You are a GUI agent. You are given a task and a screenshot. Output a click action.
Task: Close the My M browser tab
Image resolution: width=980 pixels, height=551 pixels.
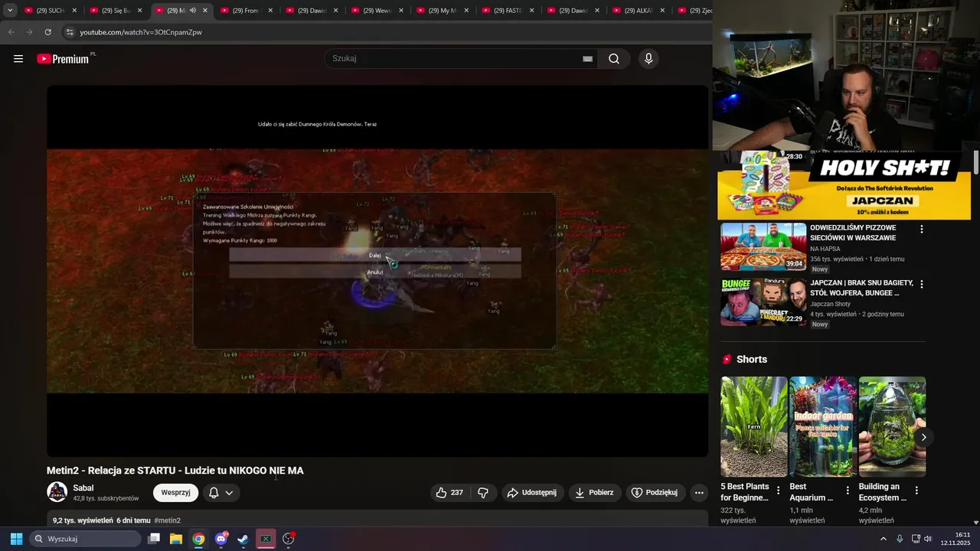[466, 11]
